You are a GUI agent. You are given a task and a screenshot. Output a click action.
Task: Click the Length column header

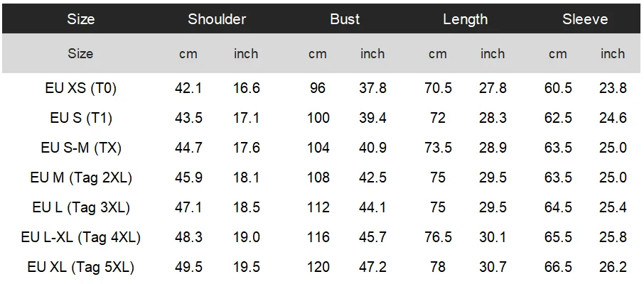465,19
